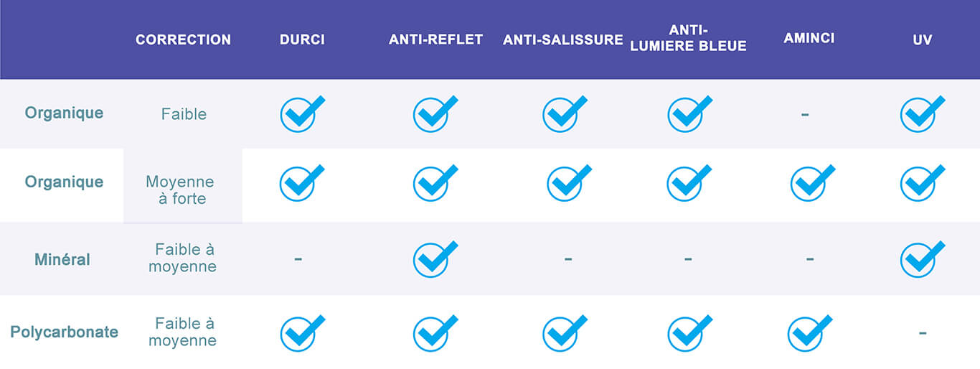
Task: Click the dash under UV for Polycarbonate
Action: click(923, 333)
